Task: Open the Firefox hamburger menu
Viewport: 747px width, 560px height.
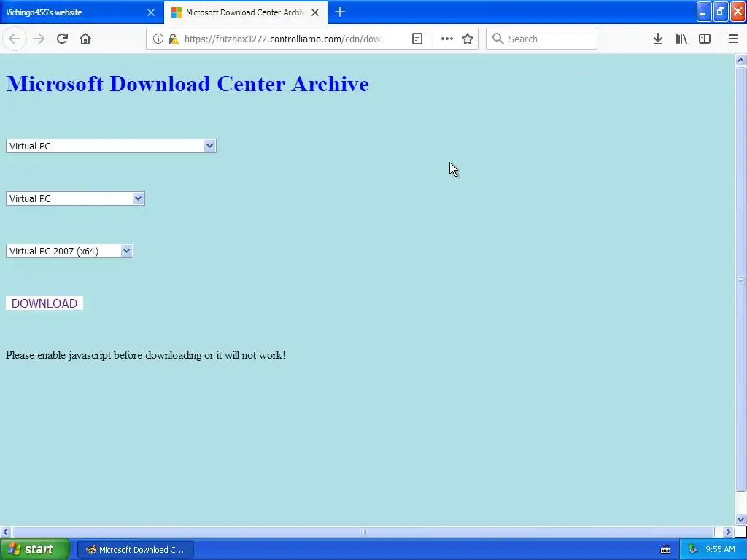Action: [733, 39]
